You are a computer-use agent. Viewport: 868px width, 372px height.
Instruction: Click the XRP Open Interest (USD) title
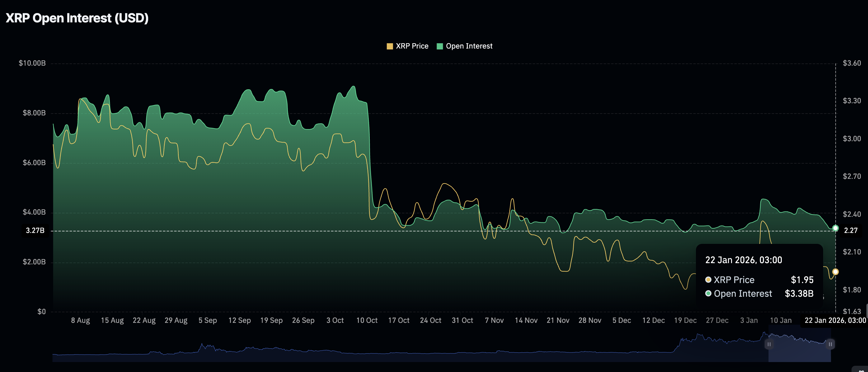77,18
